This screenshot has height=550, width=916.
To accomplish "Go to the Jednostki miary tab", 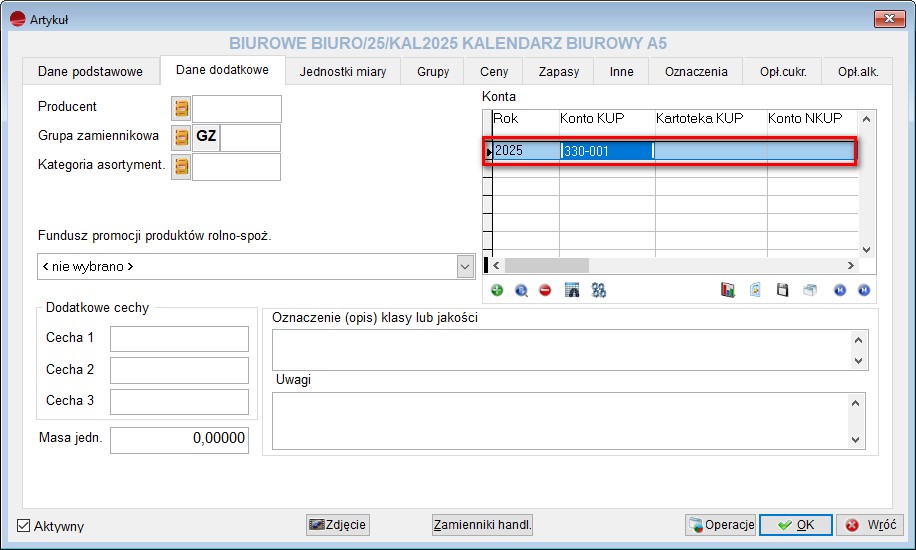I will (343, 71).
